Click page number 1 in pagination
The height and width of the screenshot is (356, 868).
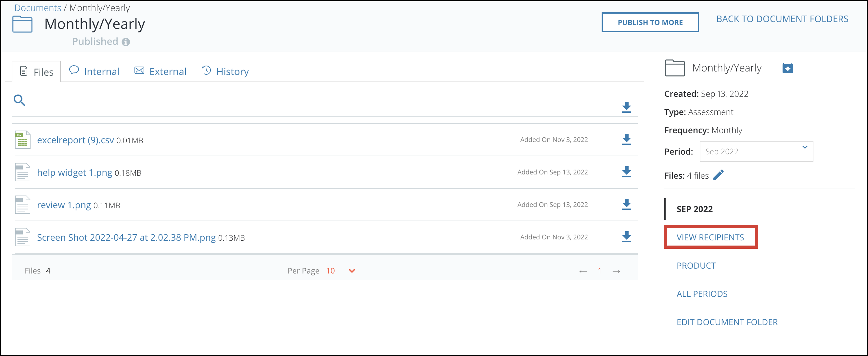(599, 271)
